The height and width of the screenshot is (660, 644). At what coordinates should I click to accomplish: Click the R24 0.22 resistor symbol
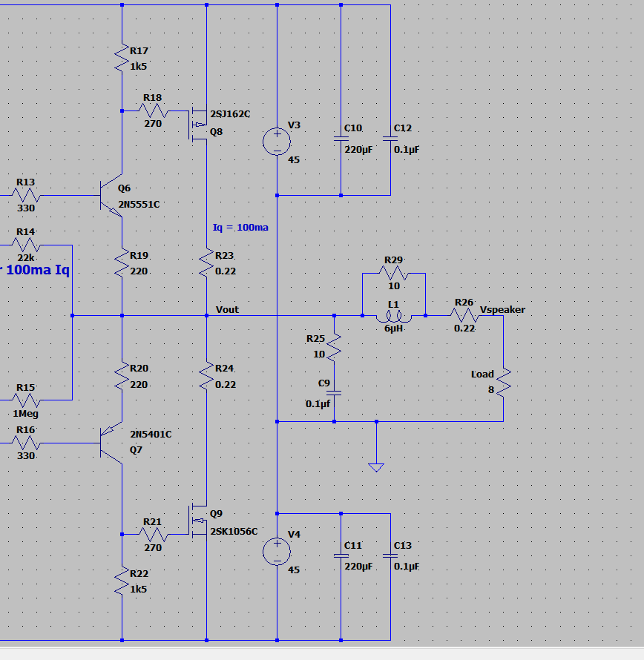[x=206, y=376]
